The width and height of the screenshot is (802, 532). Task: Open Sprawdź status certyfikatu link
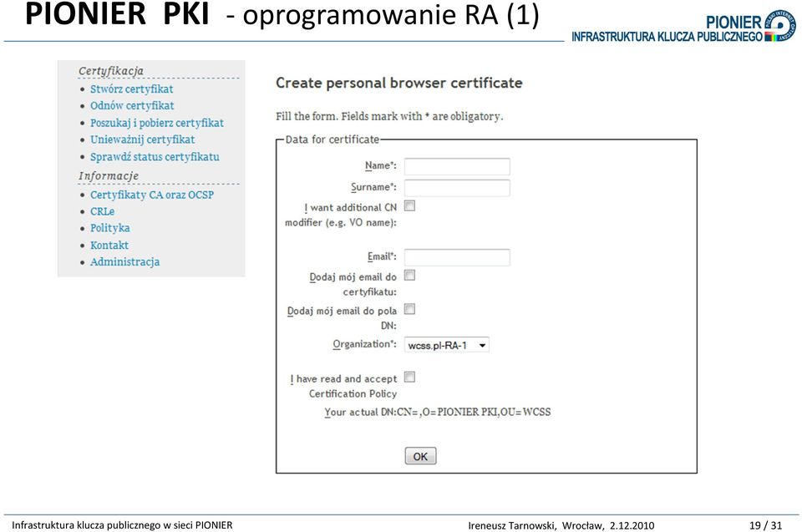click(x=155, y=156)
